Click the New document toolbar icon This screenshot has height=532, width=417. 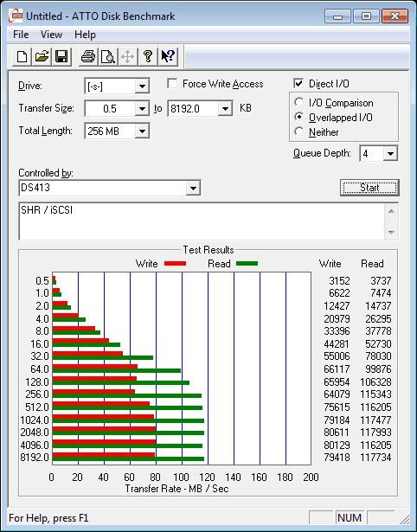[22, 56]
